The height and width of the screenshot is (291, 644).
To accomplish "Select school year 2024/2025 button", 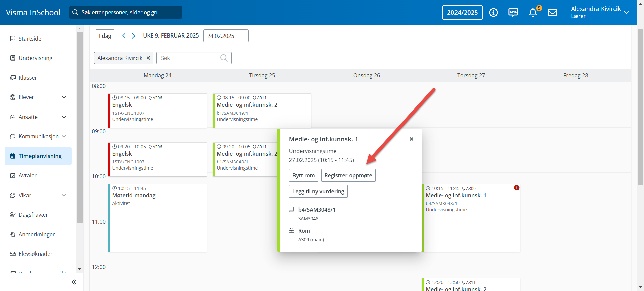I will coord(462,13).
